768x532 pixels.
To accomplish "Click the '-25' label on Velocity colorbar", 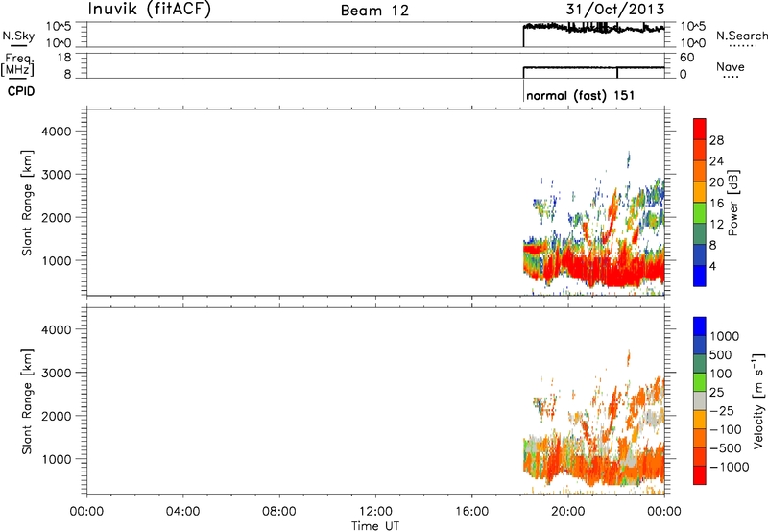I will click(x=722, y=410).
